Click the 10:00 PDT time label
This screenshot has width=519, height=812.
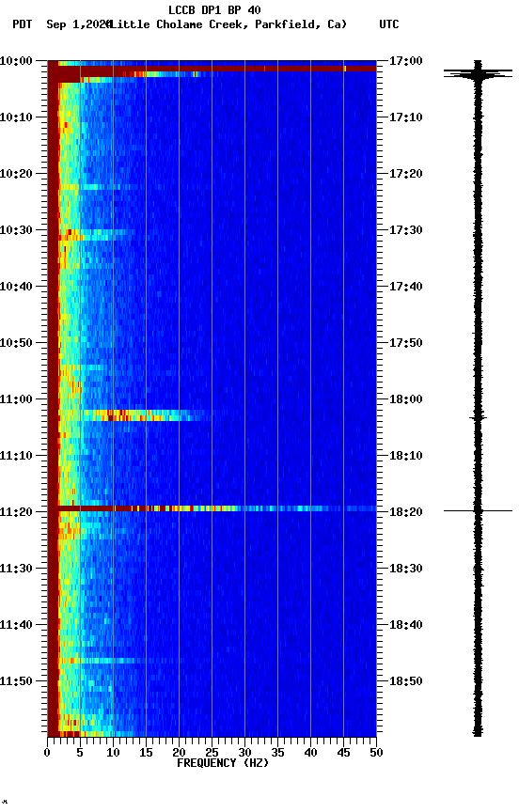coord(16,61)
